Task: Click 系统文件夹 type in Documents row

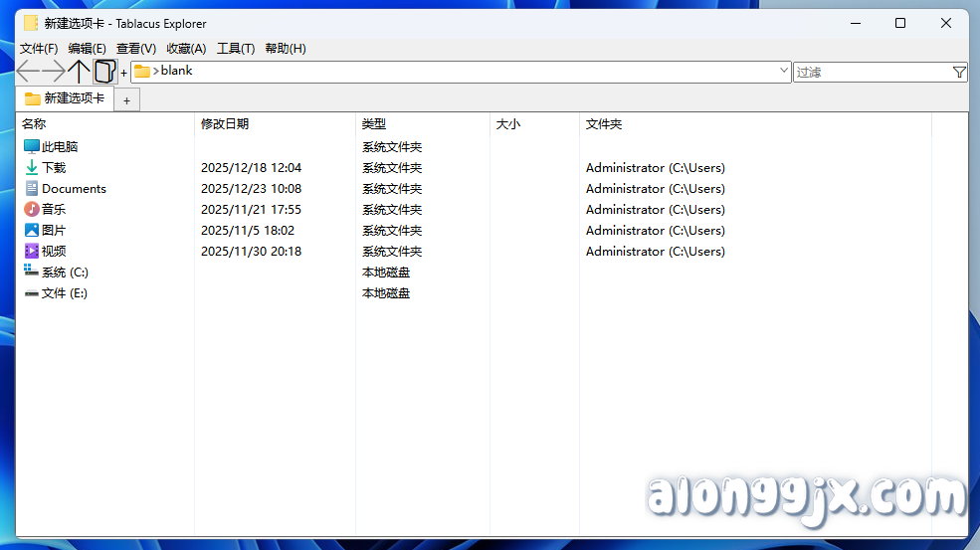Action: coord(392,189)
